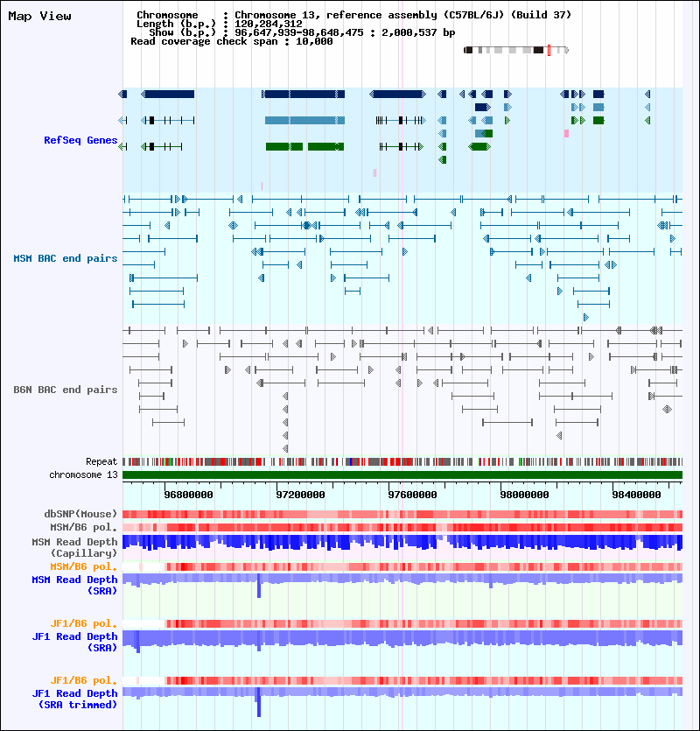Viewport: 700px width, 731px height.
Task: Select the B6N BAC end pairs label
Action: (66, 390)
